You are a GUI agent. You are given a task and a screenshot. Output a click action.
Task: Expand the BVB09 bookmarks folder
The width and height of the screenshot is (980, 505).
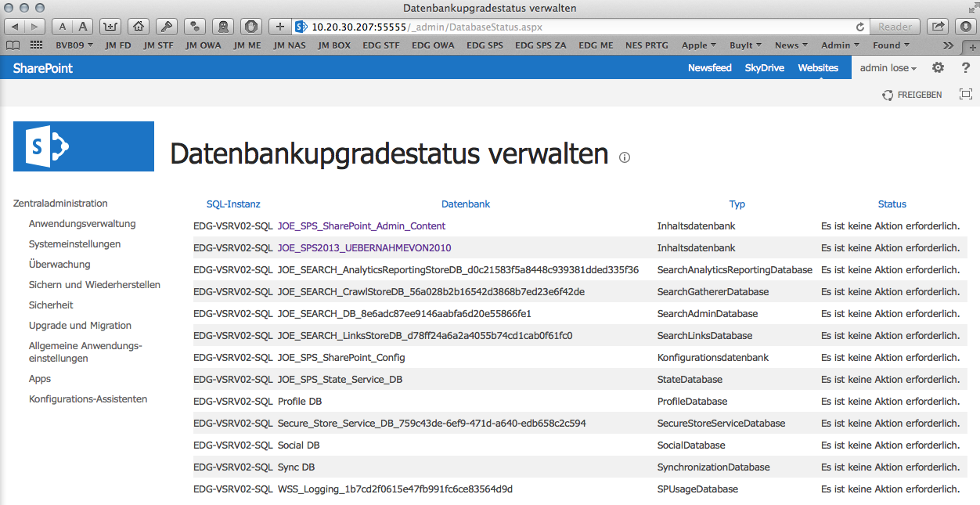pos(74,45)
